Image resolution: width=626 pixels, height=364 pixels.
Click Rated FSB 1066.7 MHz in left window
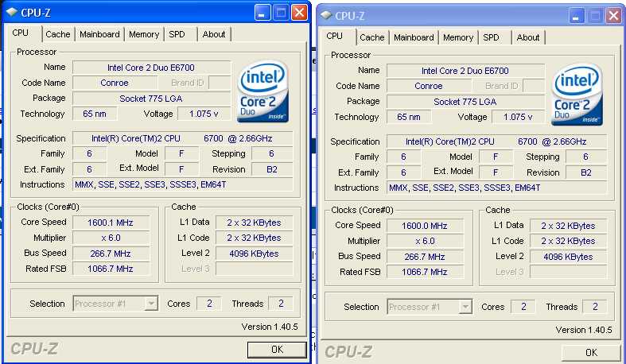point(111,269)
